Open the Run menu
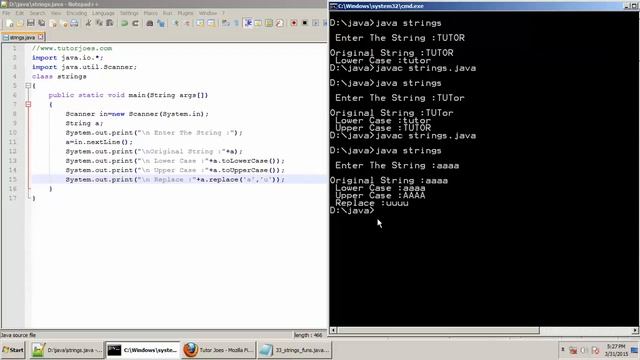Image resolution: width=640 pixels, height=360 pixels. click(x=167, y=13)
